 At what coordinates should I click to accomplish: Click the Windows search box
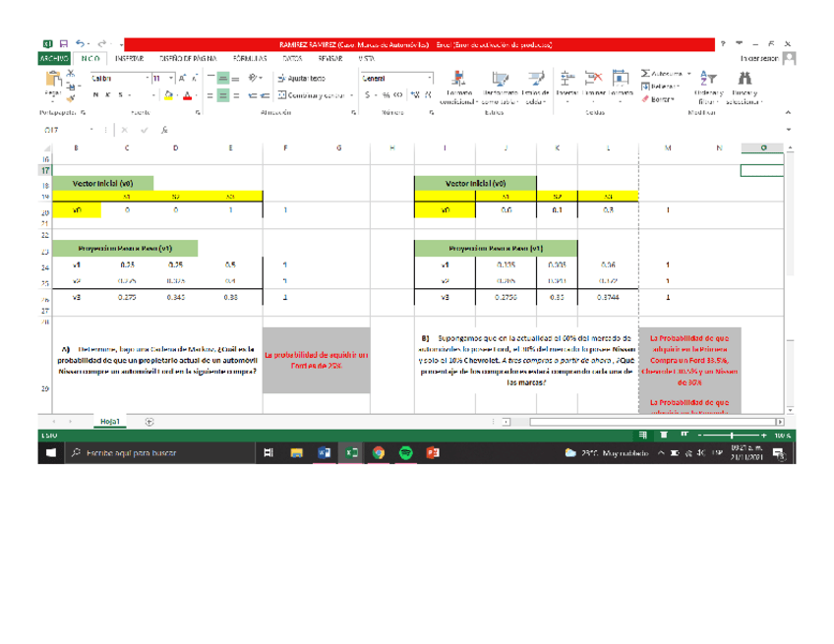coord(159,453)
